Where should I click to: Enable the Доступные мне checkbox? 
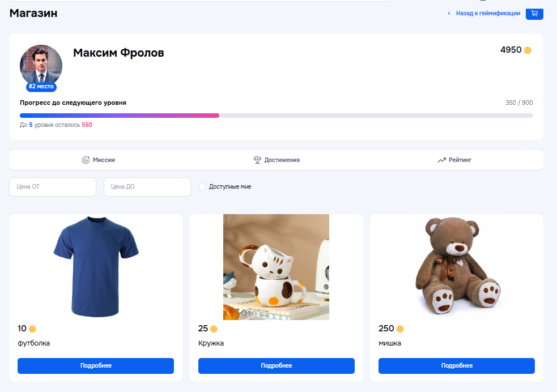202,187
